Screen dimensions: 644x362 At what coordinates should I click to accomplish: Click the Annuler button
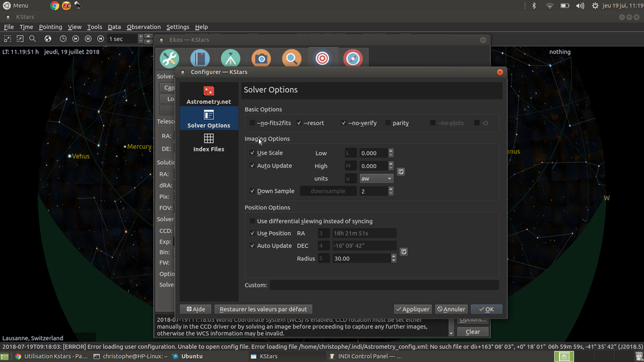click(x=451, y=309)
